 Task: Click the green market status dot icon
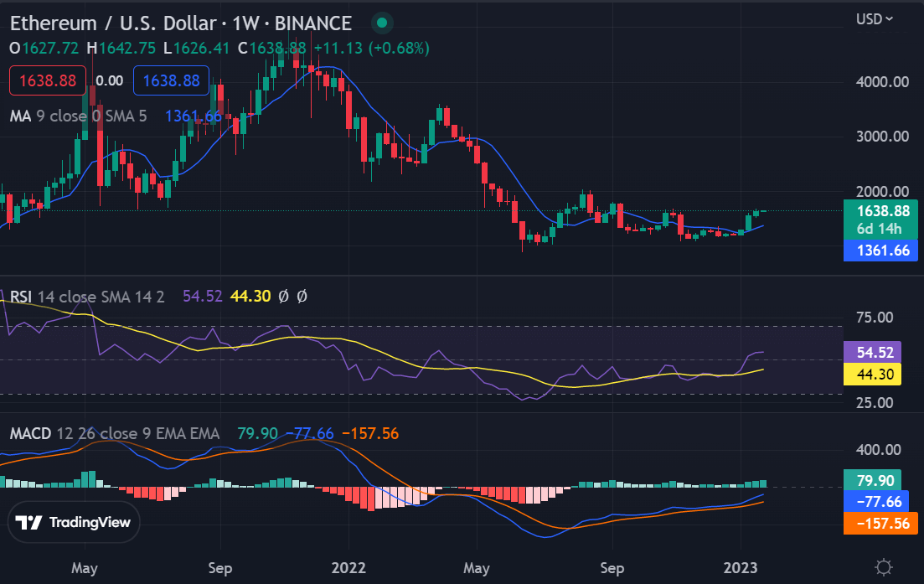pos(382,23)
